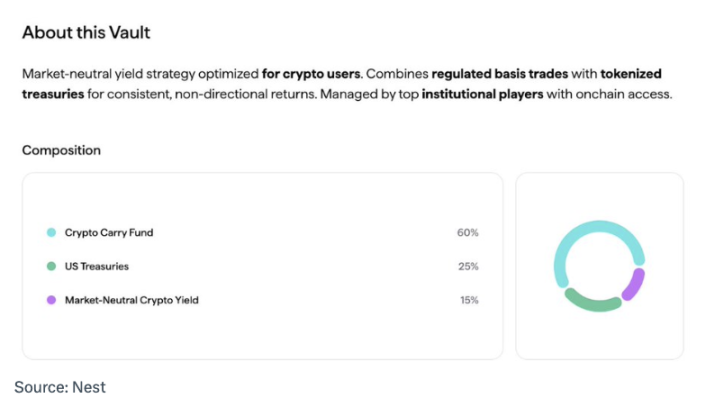Image resolution: width=706 pixels, height=407 pixels.
Task: Click the 60% allocation value
Action: (467, 232)
